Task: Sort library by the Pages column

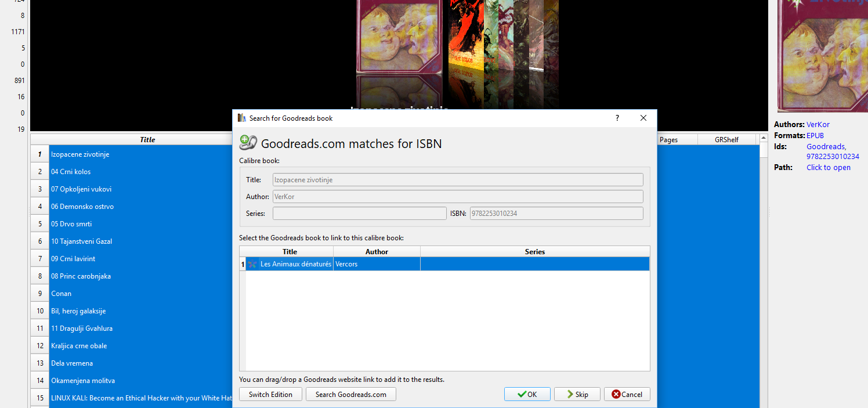Action: pos(668,139)
